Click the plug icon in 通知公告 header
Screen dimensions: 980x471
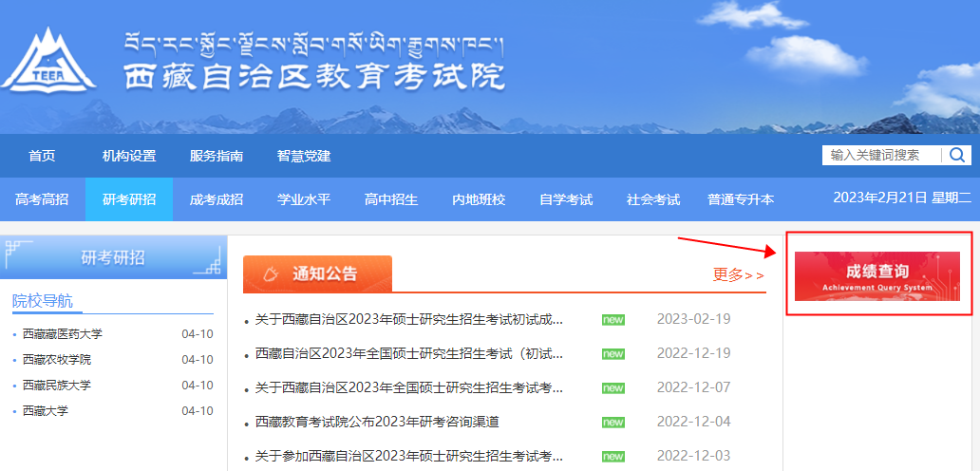[271, 273]
